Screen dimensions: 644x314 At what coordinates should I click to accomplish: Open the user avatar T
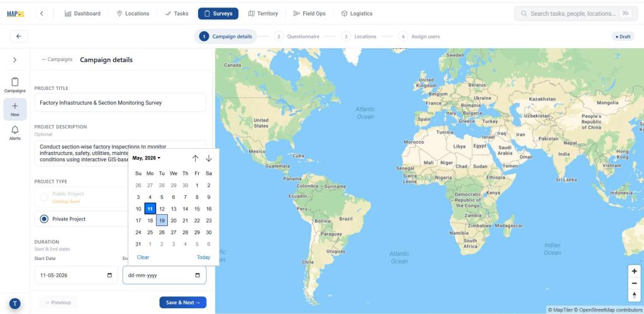pos(15,304)
